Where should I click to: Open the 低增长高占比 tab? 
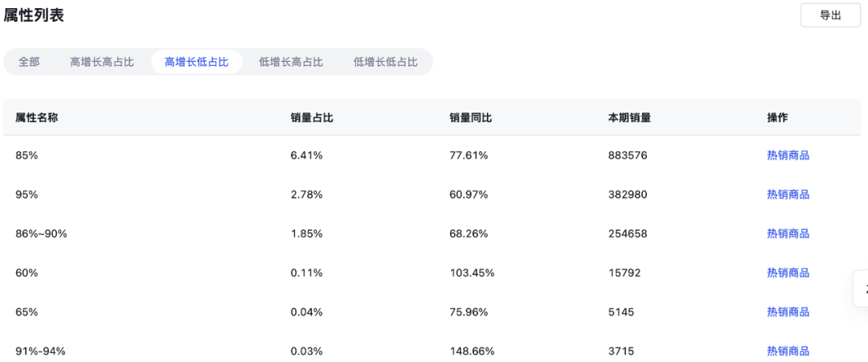click(x=291, y=61)
